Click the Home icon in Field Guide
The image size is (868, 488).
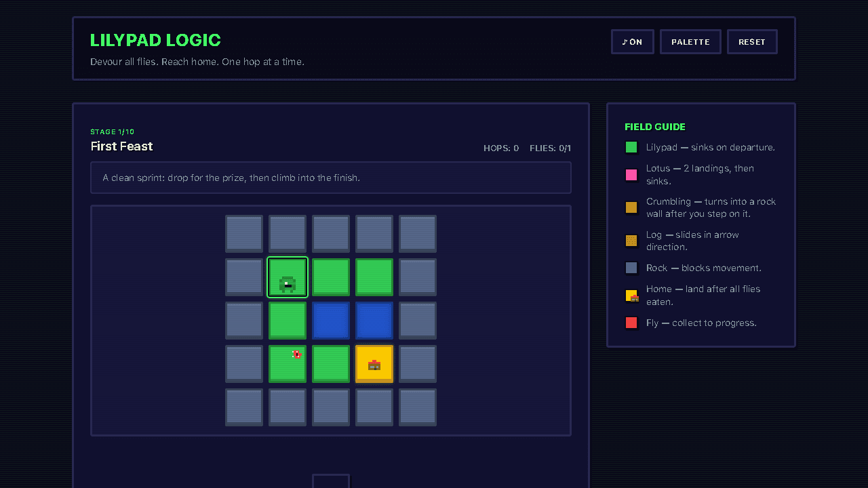pos(631,296)
